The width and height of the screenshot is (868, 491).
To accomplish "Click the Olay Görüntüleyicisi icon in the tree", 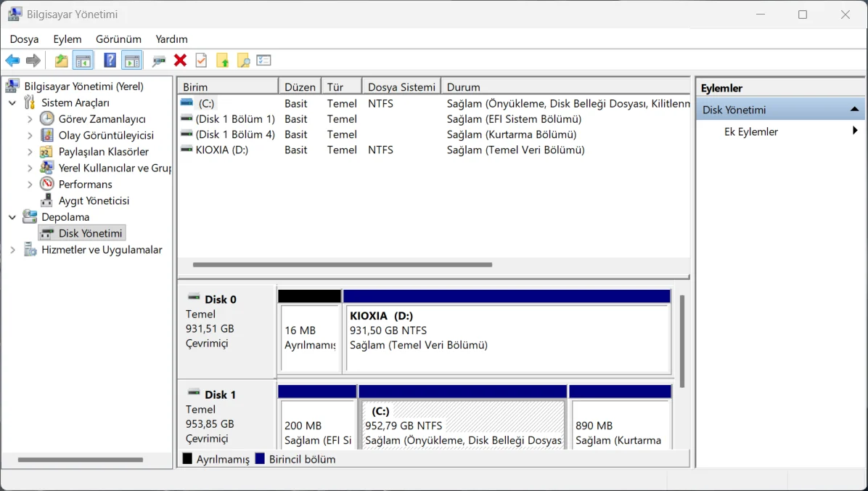I will (x=47, y=135).
